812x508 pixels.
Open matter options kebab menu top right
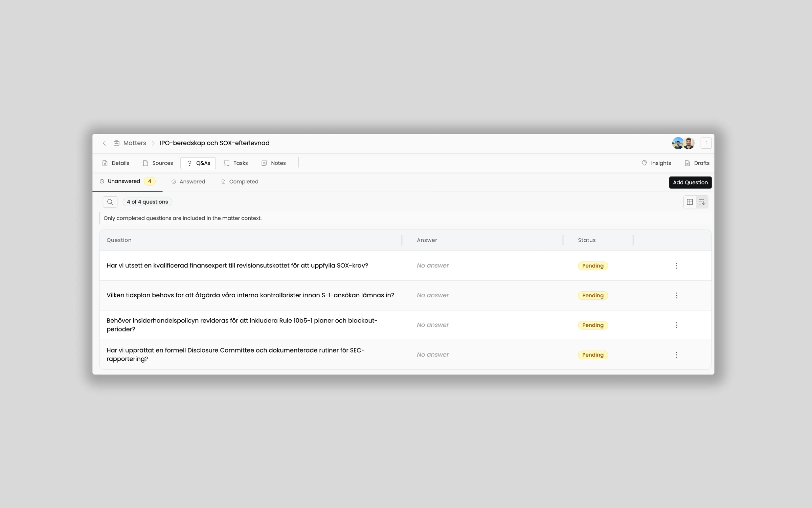coord(706,143)
